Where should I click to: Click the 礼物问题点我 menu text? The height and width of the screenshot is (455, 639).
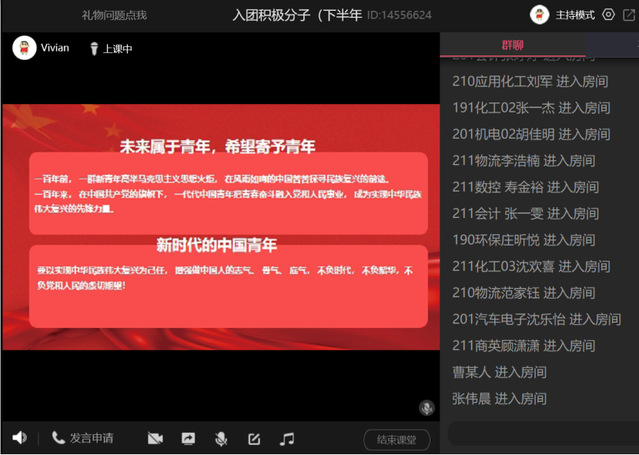click(x=114, y=15)
